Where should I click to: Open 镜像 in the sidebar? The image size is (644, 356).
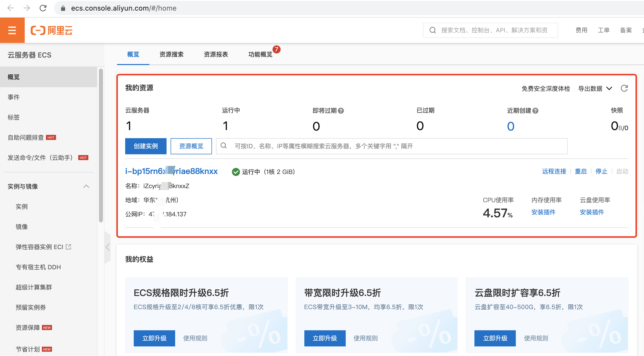(22, 227)
